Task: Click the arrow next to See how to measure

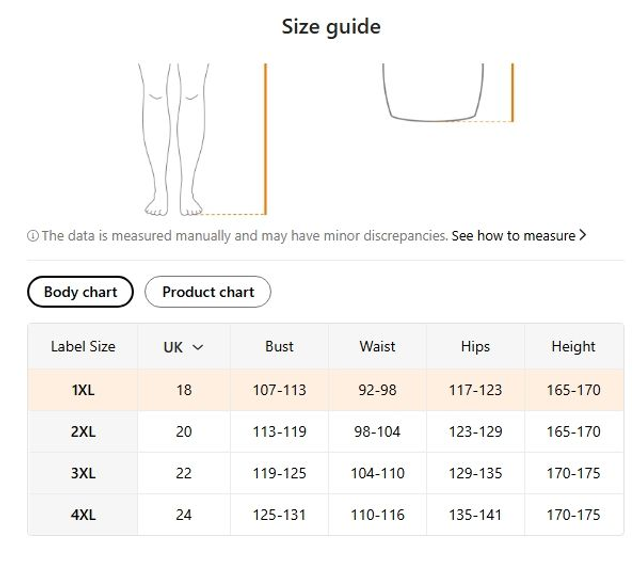Action: tap(583, 236)
